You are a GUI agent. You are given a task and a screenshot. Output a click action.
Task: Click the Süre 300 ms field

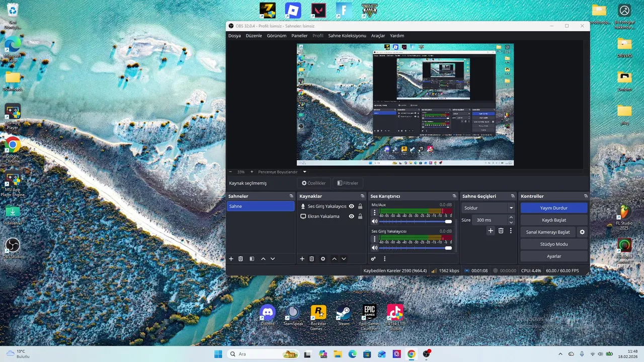[x=491, y=220]
